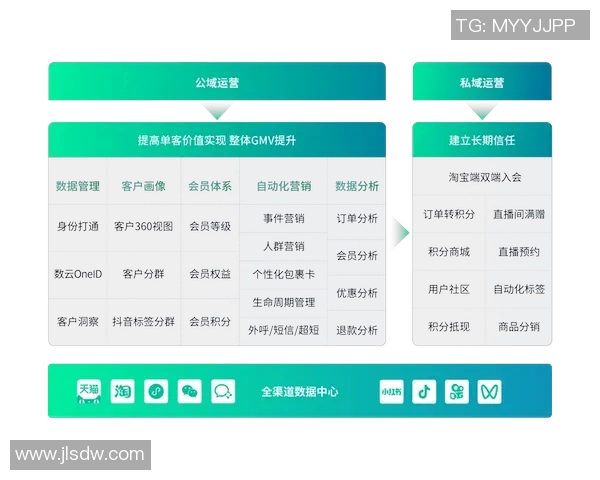Click the Tmall (天猫) icon

point(89,391)
